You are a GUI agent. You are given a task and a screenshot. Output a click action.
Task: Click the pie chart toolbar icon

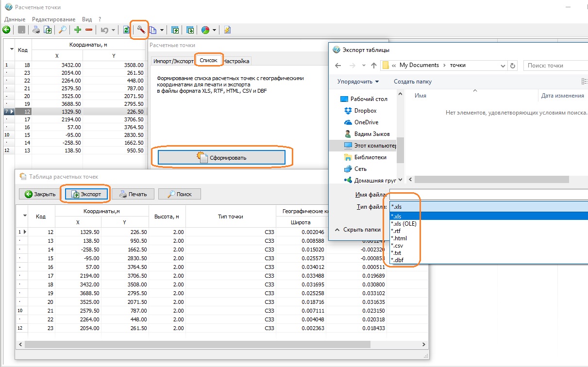pyautogui.click(x=205, y=30)
